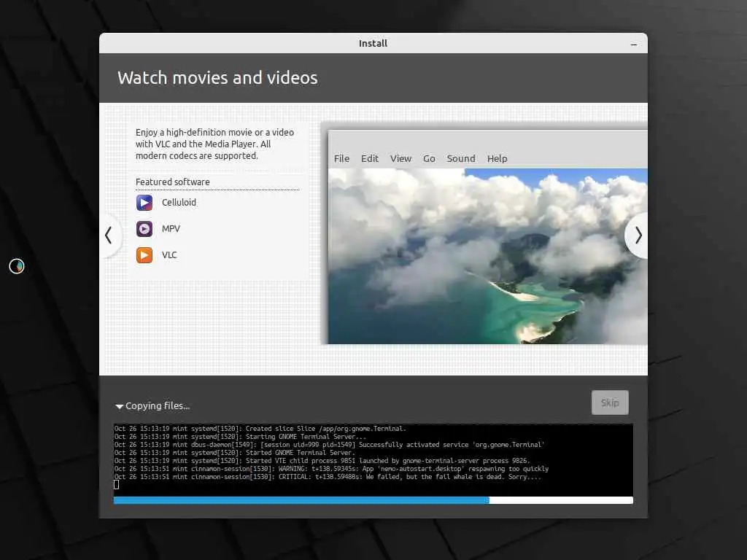Click the Install window title

click(373, 43)
